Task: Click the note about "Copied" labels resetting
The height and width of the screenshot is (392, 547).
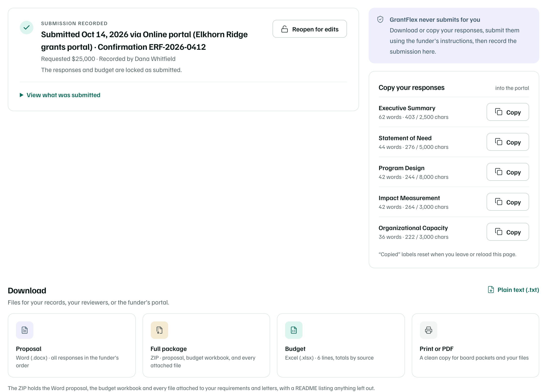Action: (447, 254)
